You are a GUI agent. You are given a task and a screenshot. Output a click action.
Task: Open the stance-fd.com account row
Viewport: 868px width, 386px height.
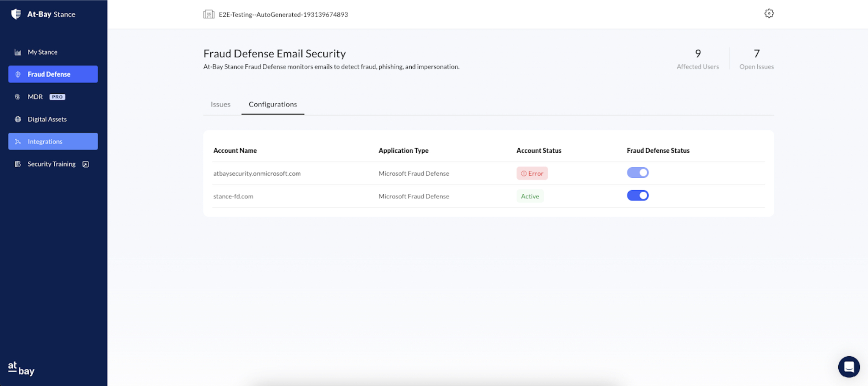coord(233,196)
